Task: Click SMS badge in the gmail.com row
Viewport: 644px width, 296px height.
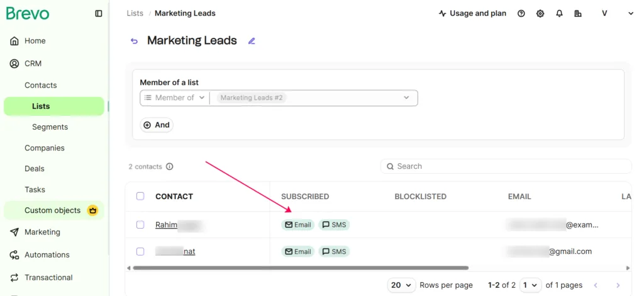Action: pyautogui.click(x=334, y=252)
